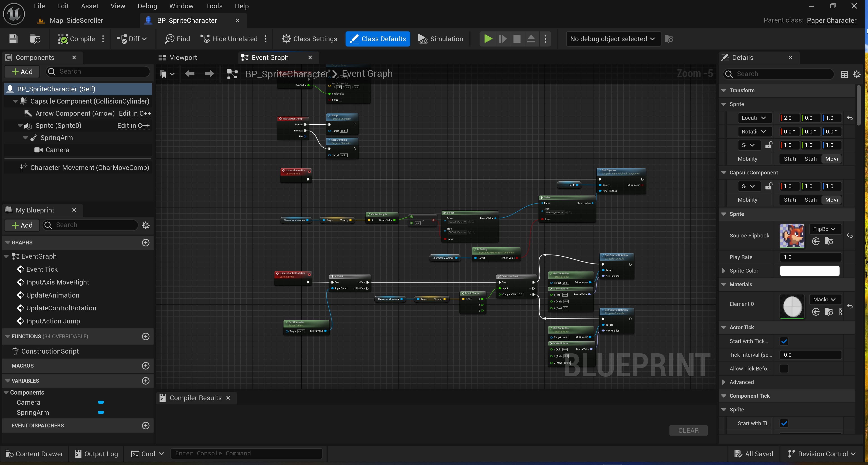Expand the Actor Tick Advanced section
This screenshot has height=465, width=868.
pyautogui.click(x=723, y=382)
